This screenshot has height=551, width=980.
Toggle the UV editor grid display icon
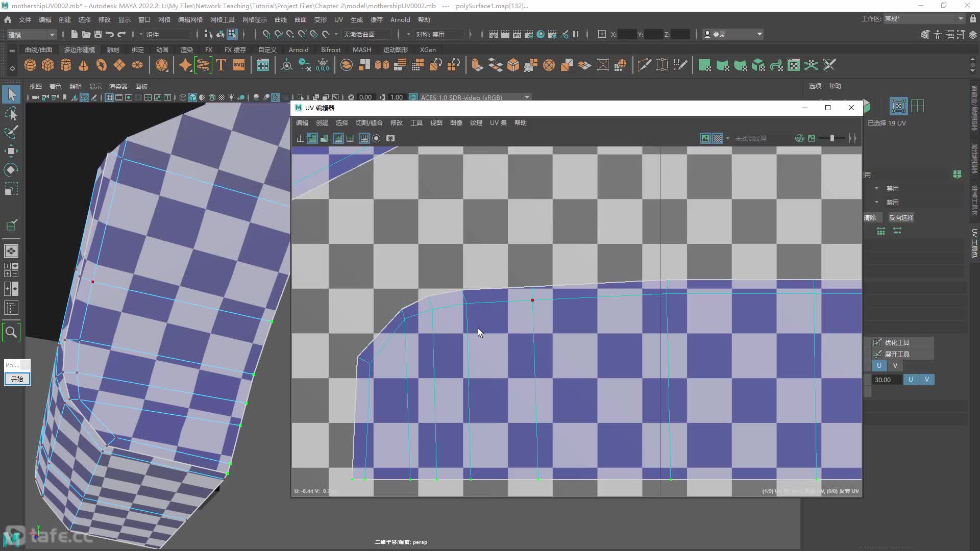(x=364, y=138)
